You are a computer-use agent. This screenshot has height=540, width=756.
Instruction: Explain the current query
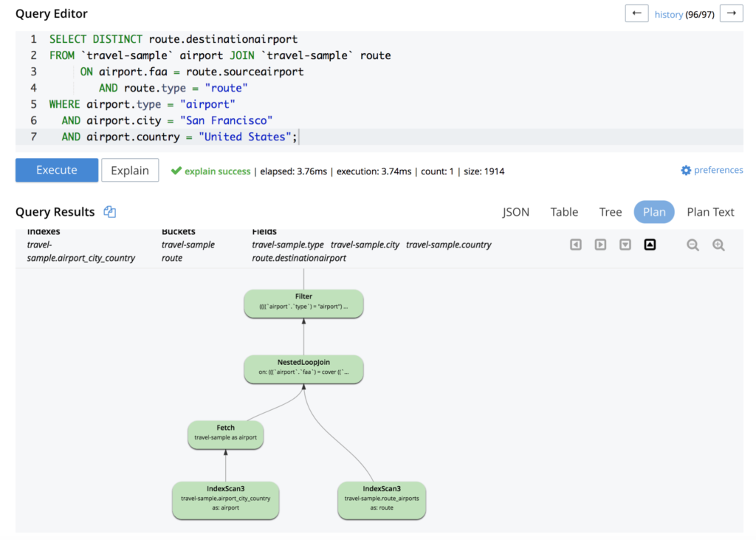[x=130, y=170]
